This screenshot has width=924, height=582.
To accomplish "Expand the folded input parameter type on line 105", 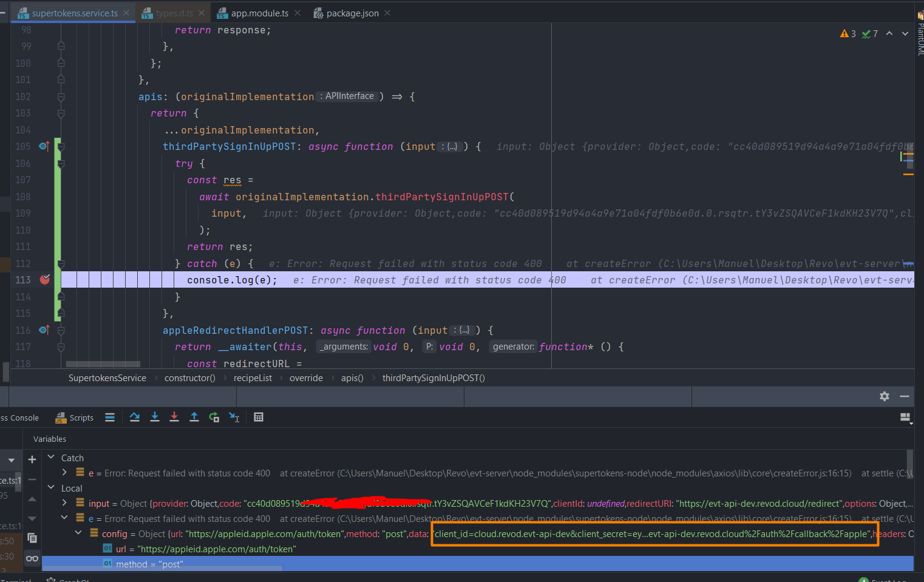I will (450, 147).
